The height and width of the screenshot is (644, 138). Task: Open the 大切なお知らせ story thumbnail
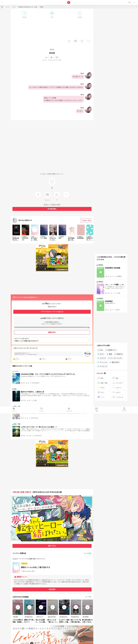point(25,230)
